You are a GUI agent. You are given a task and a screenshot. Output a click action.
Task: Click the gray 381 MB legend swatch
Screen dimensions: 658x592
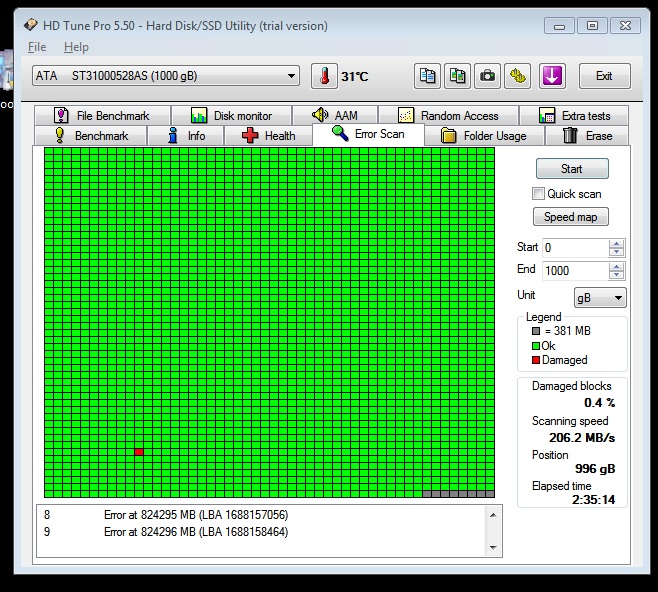click(536, 331)
